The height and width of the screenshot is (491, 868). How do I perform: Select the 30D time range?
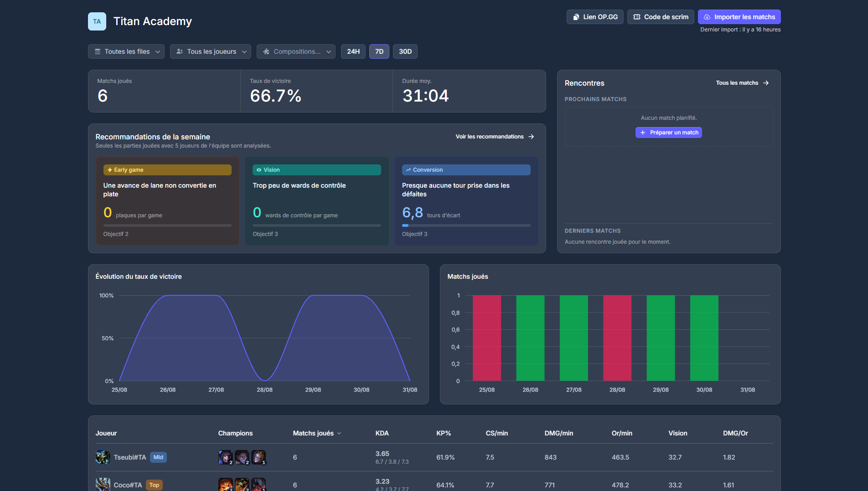click(405, 51)
